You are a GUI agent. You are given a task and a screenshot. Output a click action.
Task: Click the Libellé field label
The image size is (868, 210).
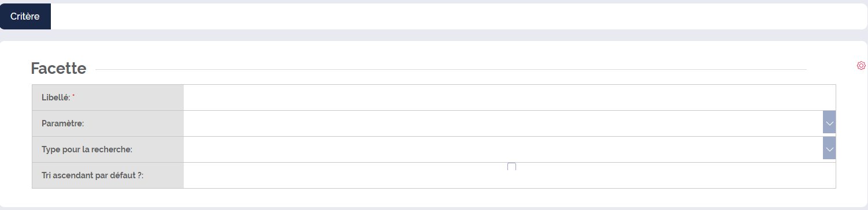point(55,97)
